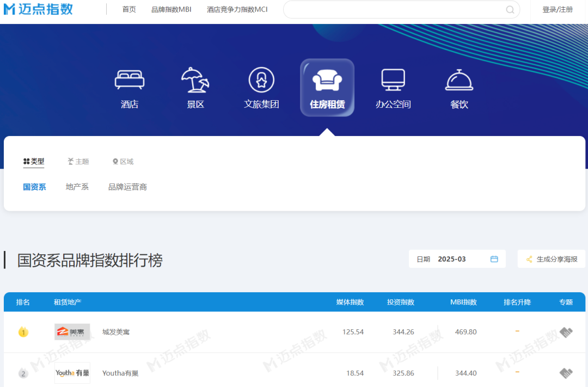
Task: Open the 2025-03 date selector
Action: (x=452, y=259)
